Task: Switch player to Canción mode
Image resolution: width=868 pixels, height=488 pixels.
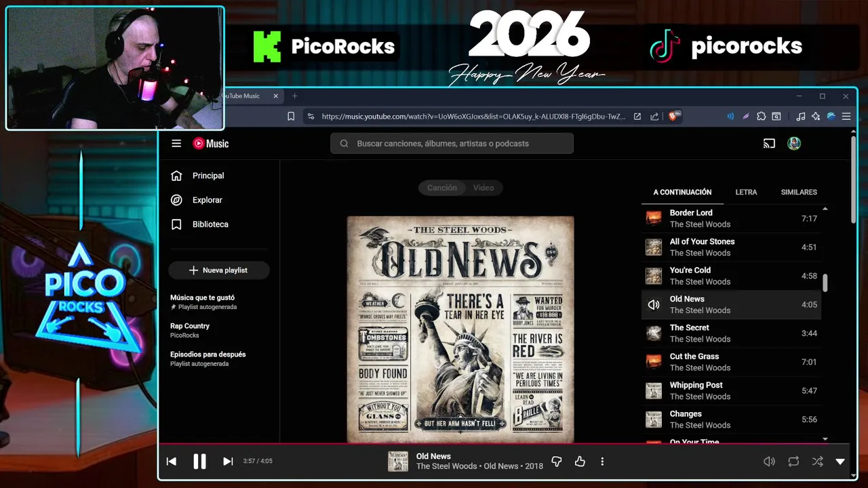Action: tap(441, 188)
